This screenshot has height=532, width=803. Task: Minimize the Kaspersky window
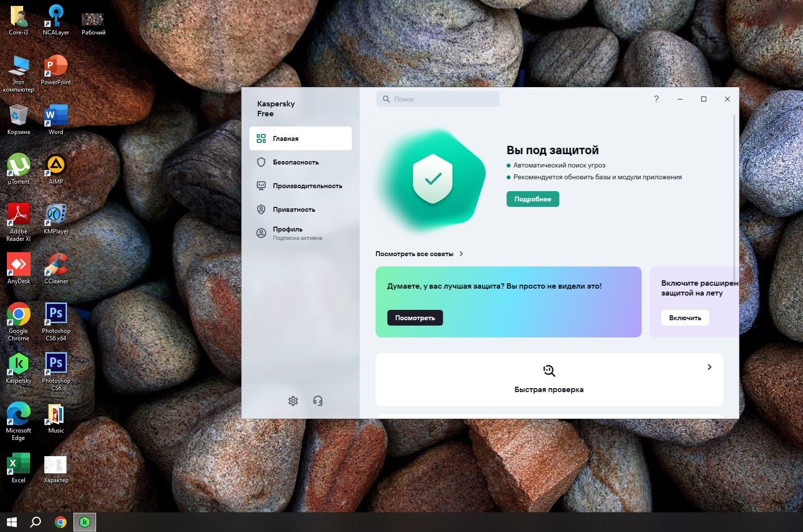coord(680,99)
